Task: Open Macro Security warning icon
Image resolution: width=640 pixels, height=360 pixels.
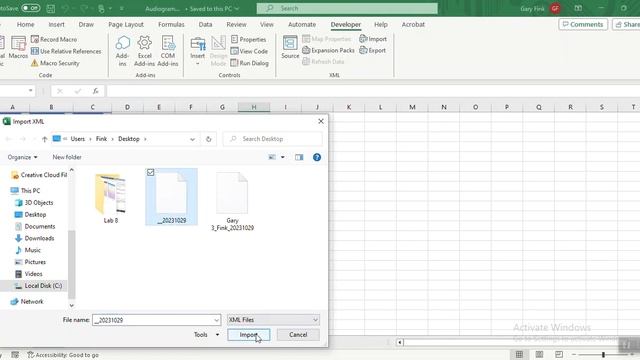Action: tap(35, 63)
